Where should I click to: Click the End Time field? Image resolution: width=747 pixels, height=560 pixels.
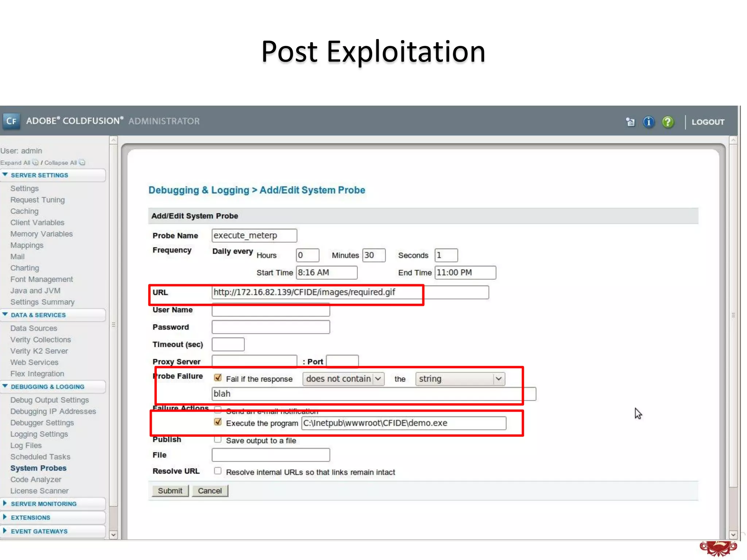(465, 273)
